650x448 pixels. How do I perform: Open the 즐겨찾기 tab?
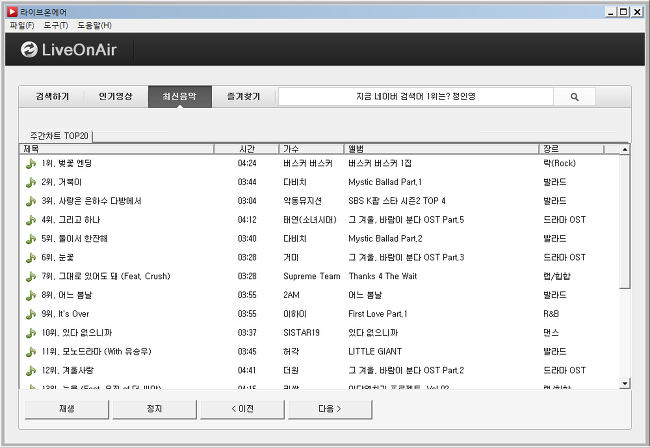[243, 97]
